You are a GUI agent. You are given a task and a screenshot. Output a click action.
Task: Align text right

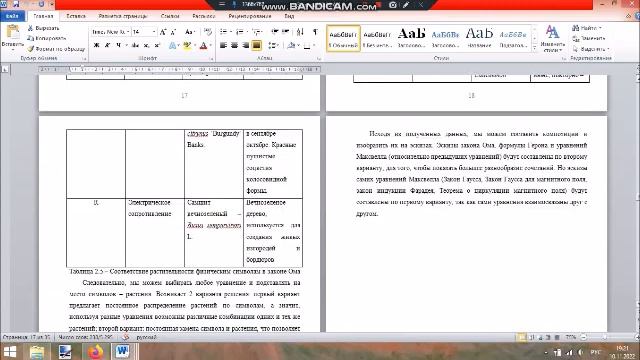245,45
